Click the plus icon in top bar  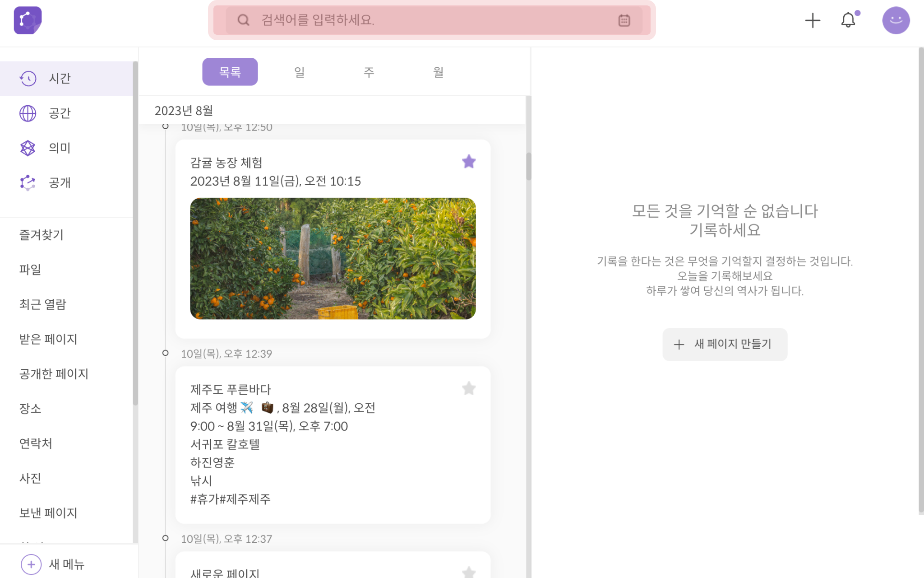(813, 20)
